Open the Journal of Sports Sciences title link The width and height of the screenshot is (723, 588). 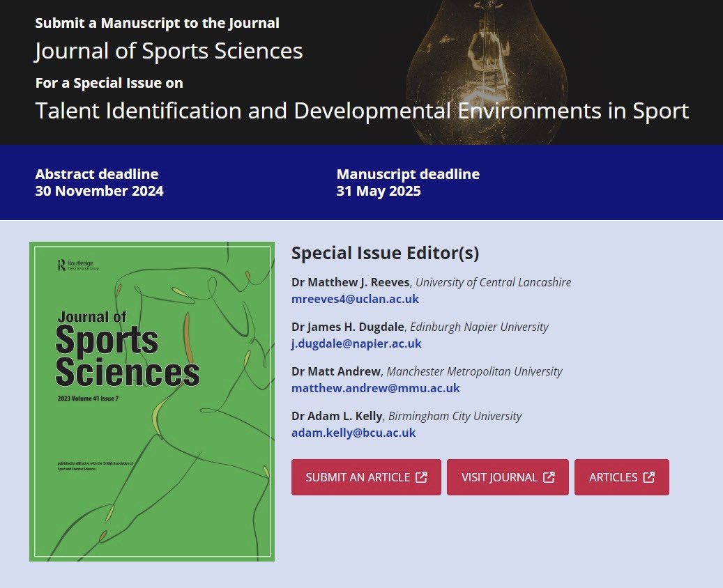(x=168, y=50)
